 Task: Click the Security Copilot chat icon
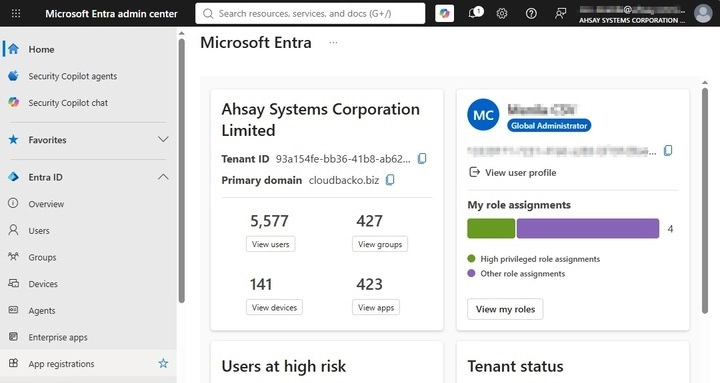13,102
